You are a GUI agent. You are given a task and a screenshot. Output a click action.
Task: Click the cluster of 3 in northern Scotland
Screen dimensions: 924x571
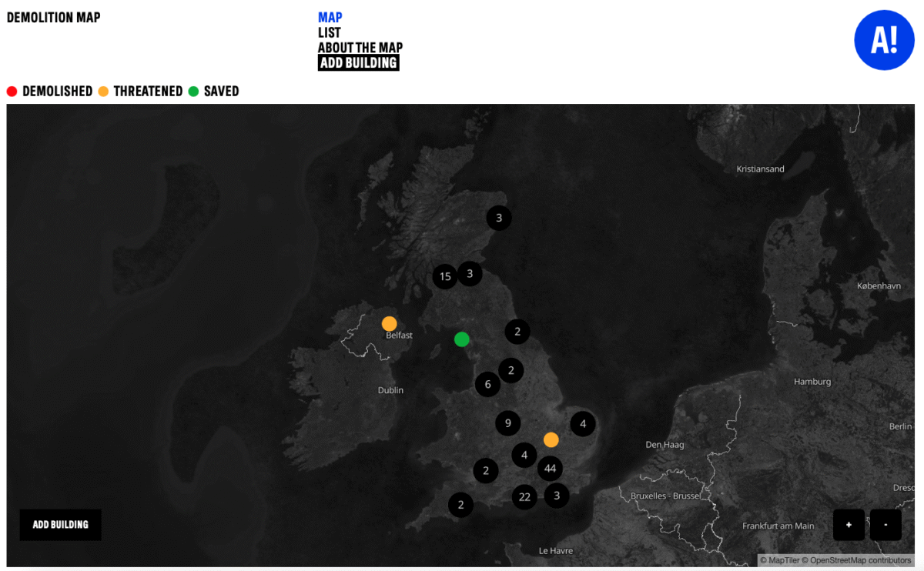(499, 218)
